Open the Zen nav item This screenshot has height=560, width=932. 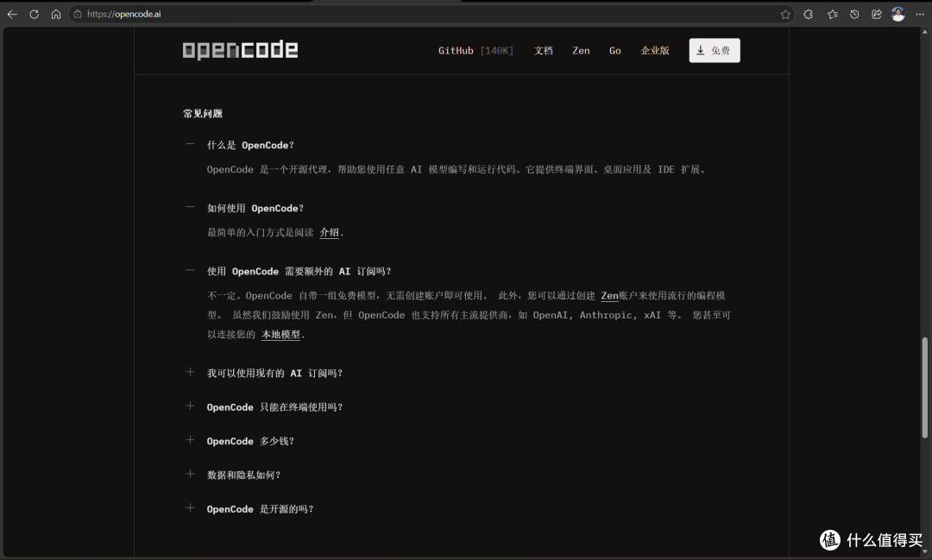click(x=581, y=51)
